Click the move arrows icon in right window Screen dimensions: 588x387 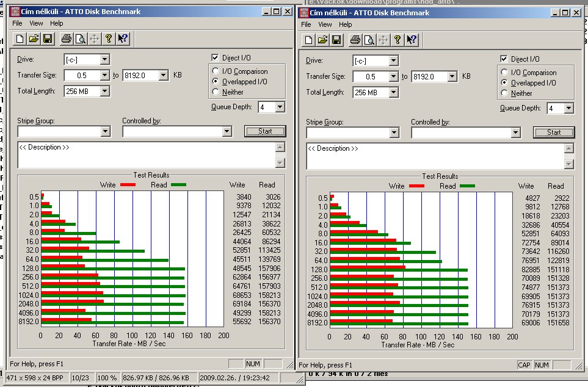383,40
